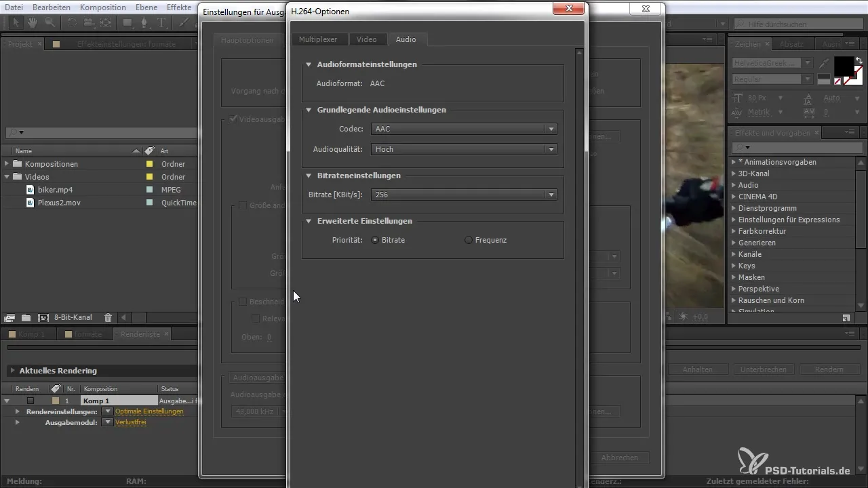Click the 8-Bit-Kanal color depth label

coord(73,317)
